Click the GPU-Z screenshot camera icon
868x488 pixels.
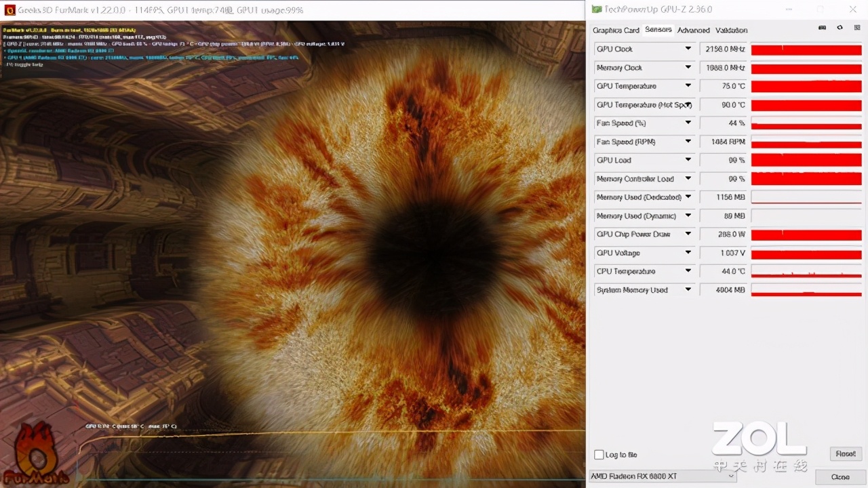tap(822, 28)
